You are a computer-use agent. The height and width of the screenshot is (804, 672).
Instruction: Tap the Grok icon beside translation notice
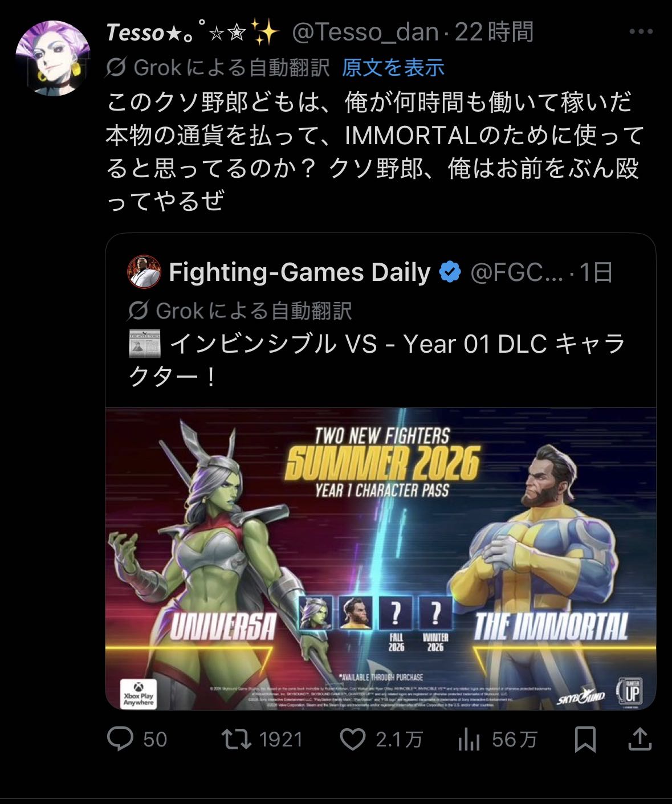point(116,68)
